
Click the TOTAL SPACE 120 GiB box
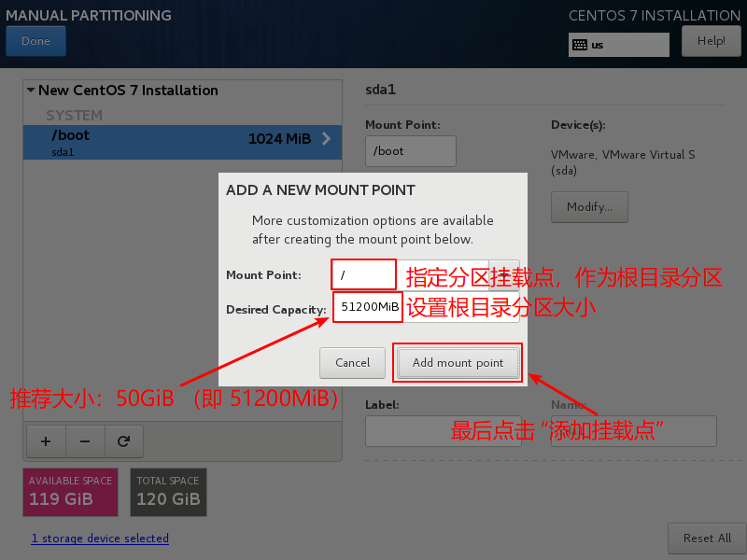[168, 493]
